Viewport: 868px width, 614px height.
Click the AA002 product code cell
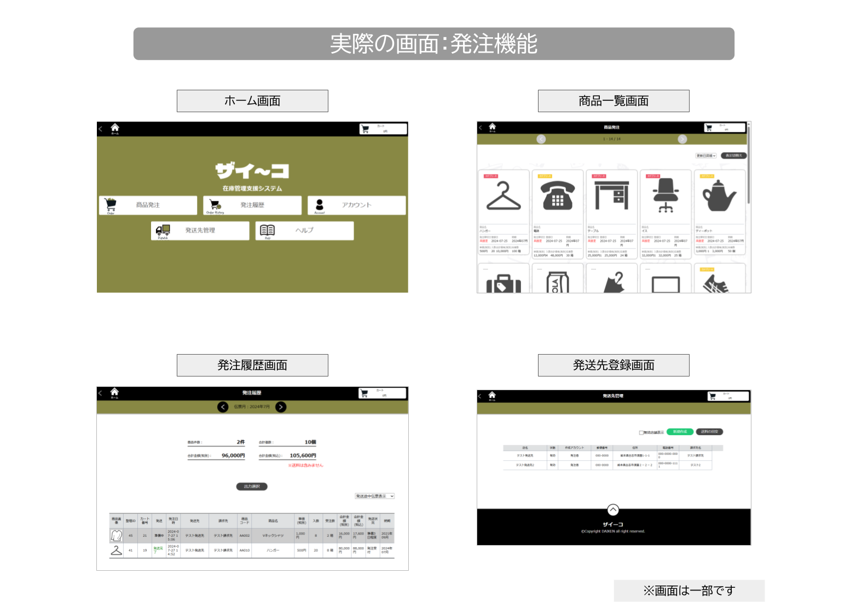(245, 536)
